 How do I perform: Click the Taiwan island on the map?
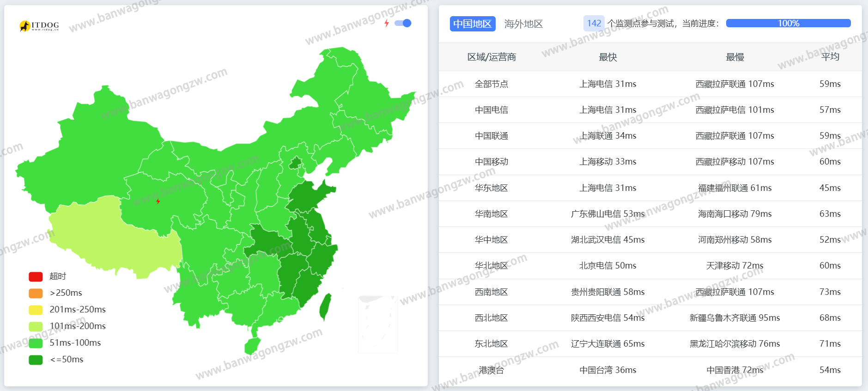pyautogui.click(x=325, y=306)
